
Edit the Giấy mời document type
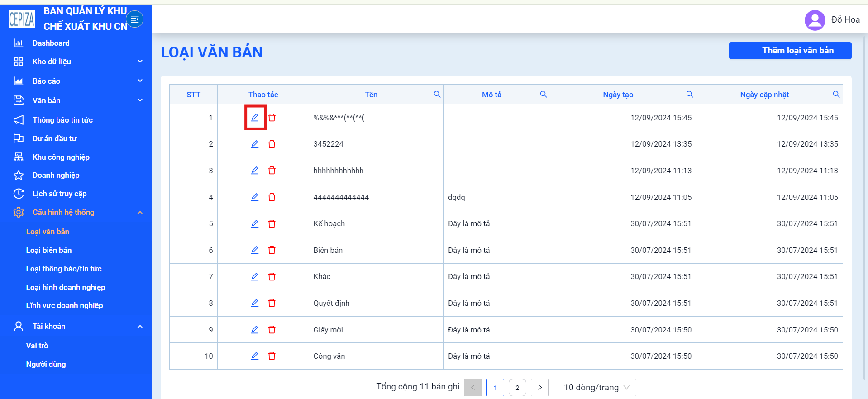tap(255, 330)
